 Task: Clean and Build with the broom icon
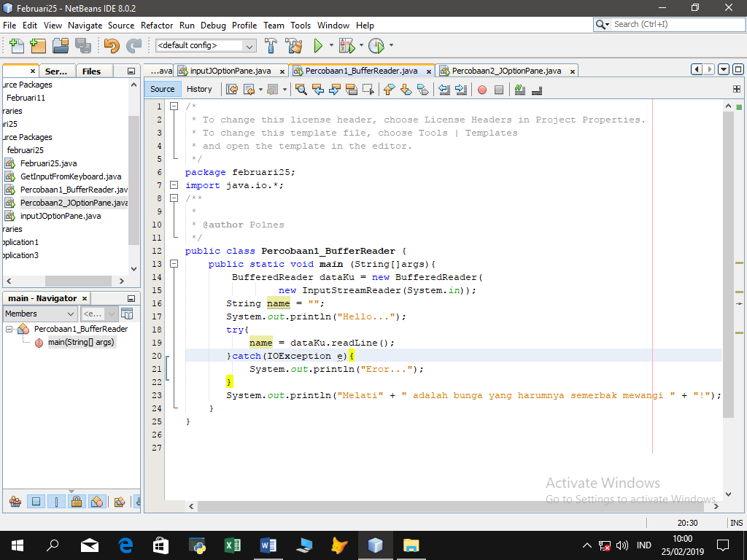[x=293, y=45]
